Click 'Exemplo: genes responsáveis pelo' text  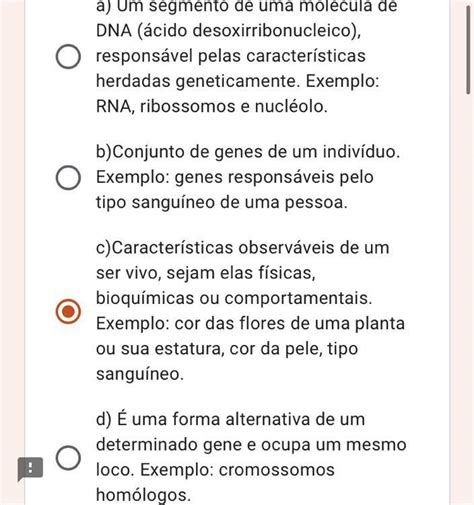tap(235, 177)
